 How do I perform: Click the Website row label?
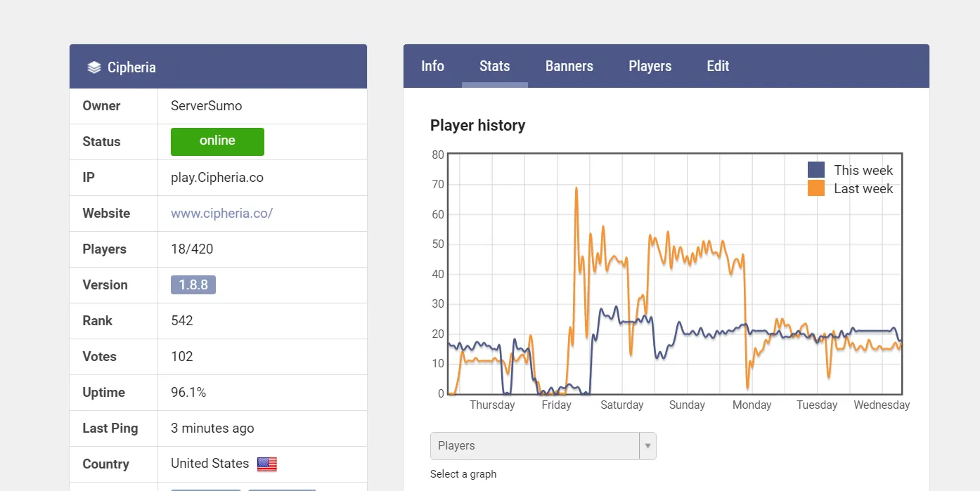(106, 214)
